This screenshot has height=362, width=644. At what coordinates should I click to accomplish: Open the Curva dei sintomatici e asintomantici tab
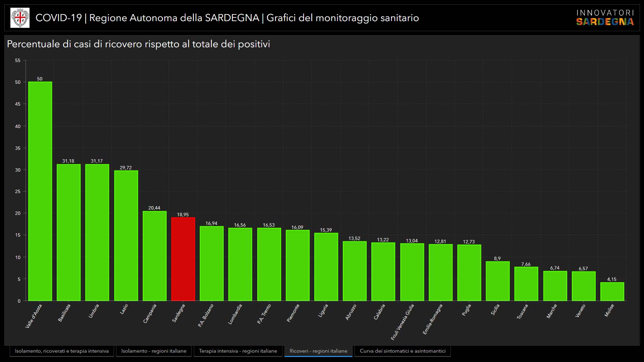(402, 351)
